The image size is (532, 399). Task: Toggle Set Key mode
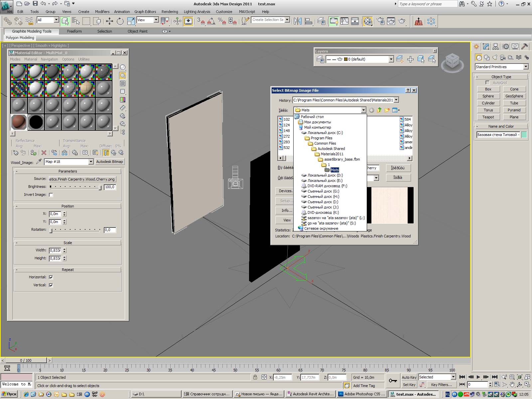(x=409, y=385)
